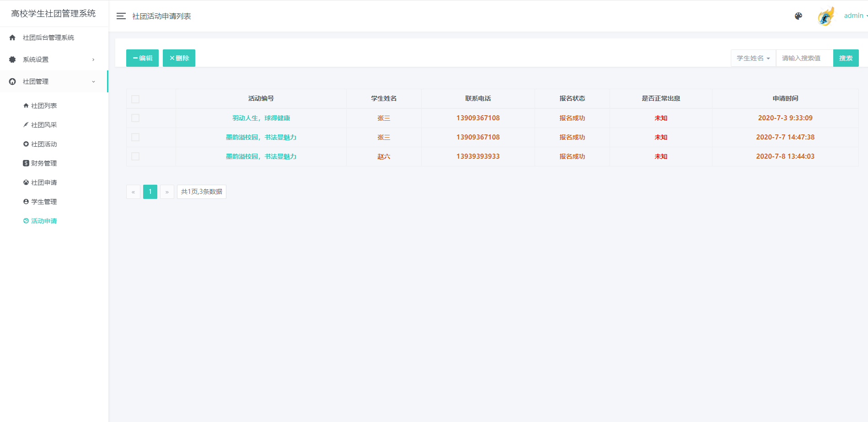Check the row for 2020-7-3 9:33:09

tap(135, 118)
